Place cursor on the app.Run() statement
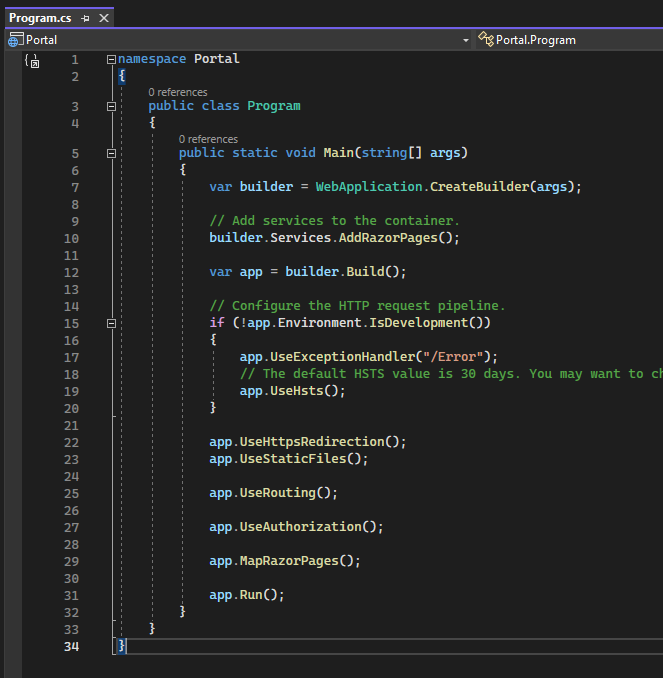The width and height of the screenshot is (663, 678). click(246, 595)
